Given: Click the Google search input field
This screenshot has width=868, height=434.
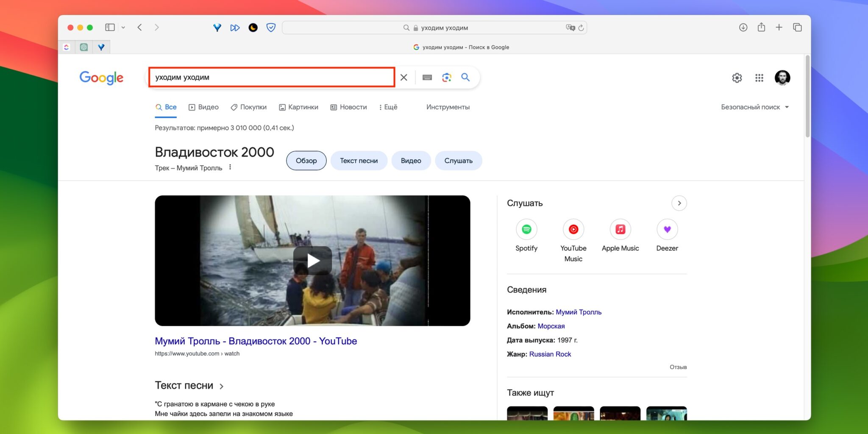Looking at the screenshot, I should coord(271,78).
